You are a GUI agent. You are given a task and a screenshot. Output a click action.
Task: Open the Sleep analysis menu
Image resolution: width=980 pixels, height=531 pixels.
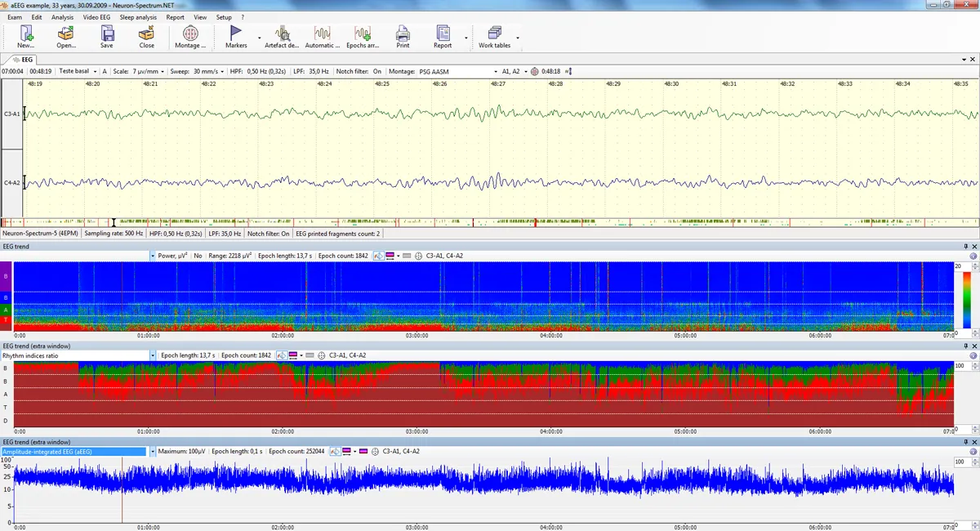[138, 17]
